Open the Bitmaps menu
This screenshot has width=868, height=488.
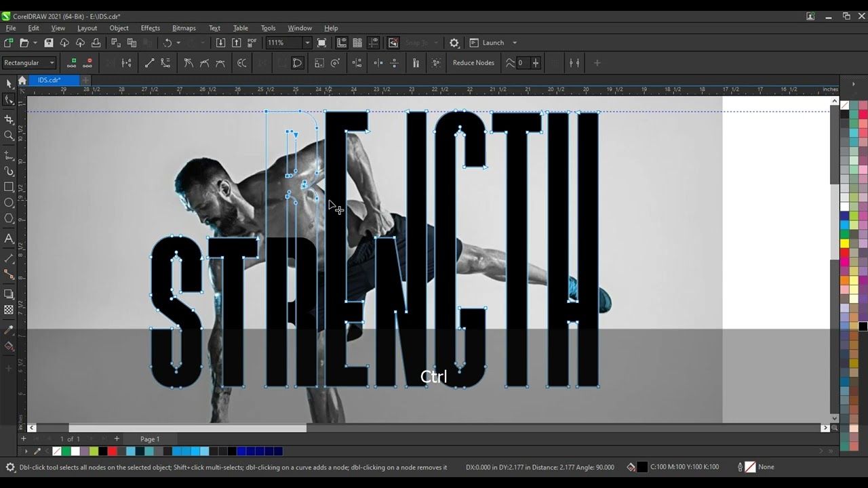[184, 28]
